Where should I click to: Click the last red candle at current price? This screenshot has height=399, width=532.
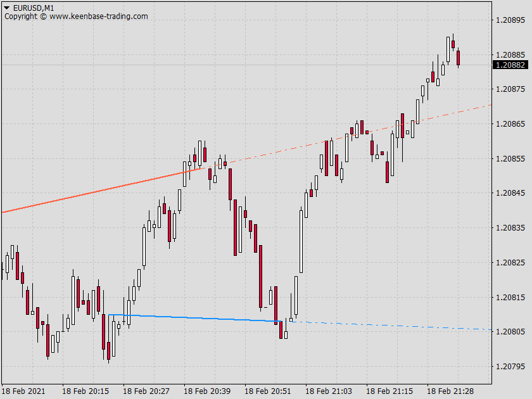coord(458,58)
